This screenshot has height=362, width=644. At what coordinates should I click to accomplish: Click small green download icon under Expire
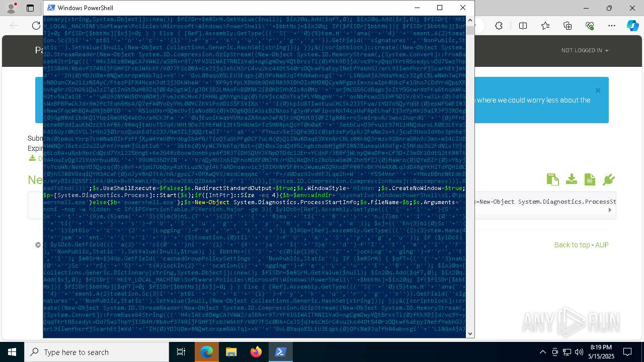[32, 158]
